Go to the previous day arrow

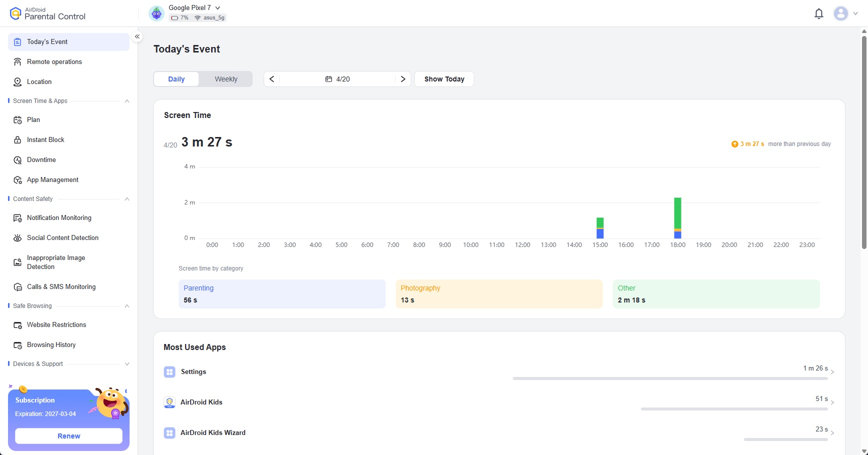[272, 79]
